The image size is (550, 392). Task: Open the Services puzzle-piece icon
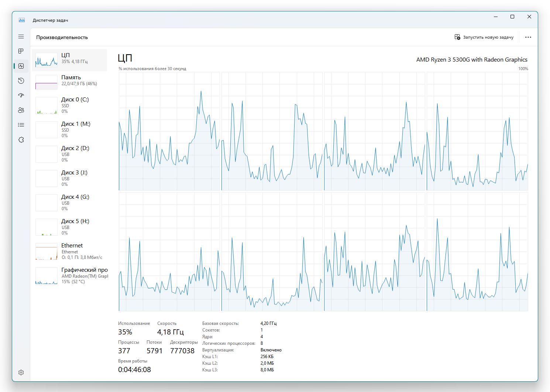point(21,140)
